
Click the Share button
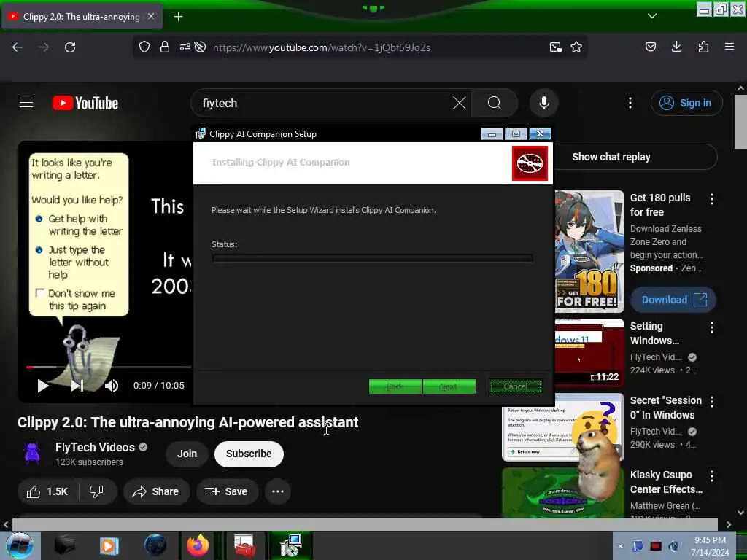coord(156,491)
